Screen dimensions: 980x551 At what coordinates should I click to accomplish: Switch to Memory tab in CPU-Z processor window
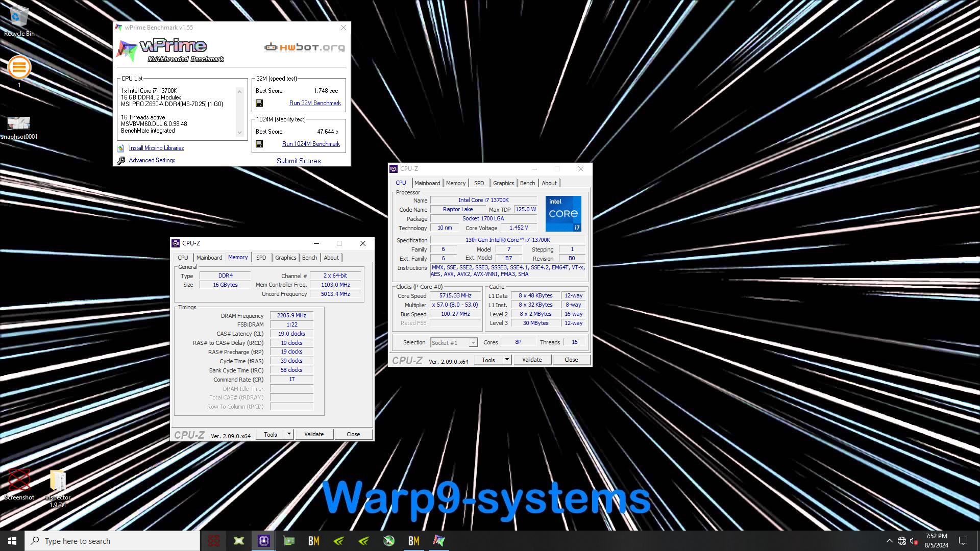pos(456,183)
